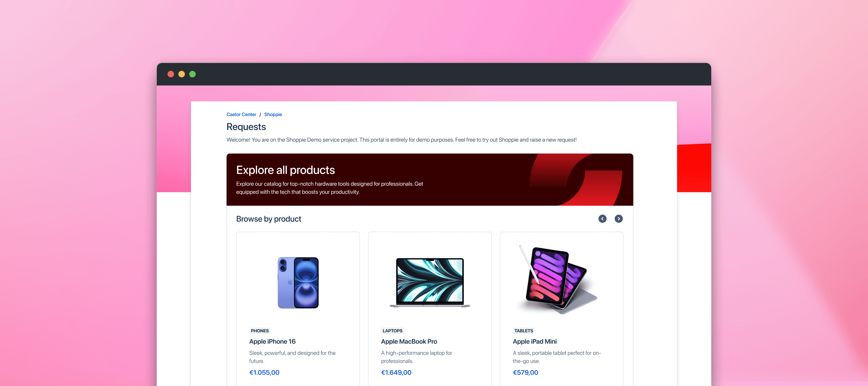Click the green maximize window dot
868x386 pixels.
[x=192, y=74]
